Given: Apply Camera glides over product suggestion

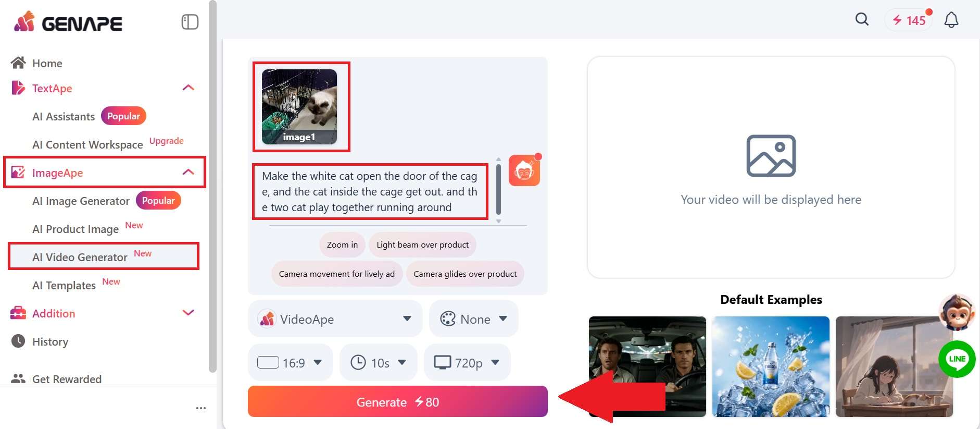Looking at the screenshot, I should 465,274.
